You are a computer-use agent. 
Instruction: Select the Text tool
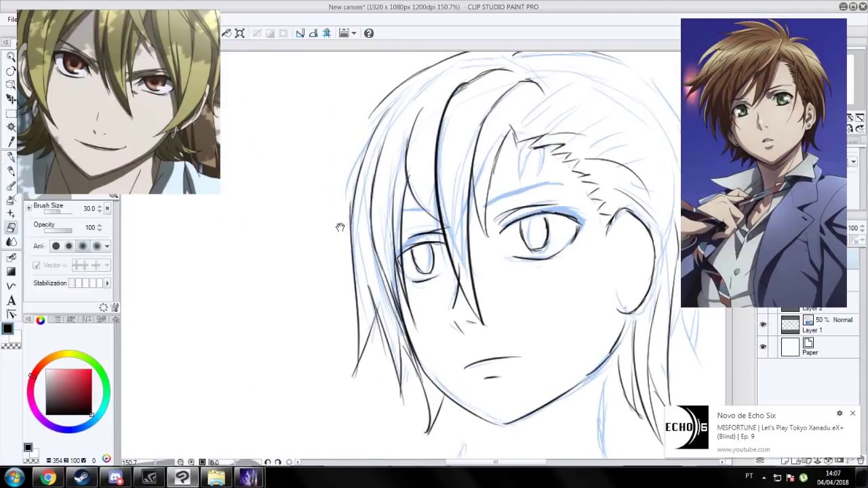pyautogui.click(x=11, y=300)
